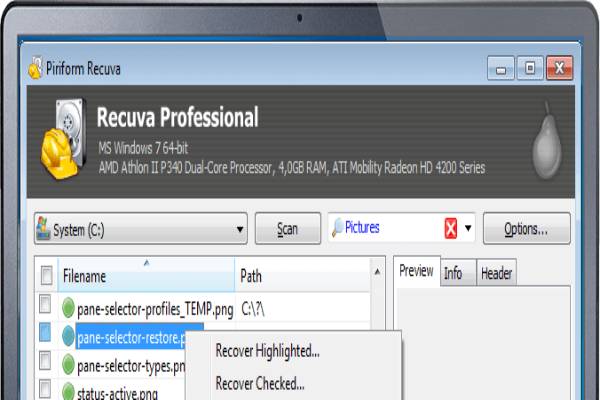
Task: Expand the Pictures filter dropdown arrow
Action: (x=468, y=228)
